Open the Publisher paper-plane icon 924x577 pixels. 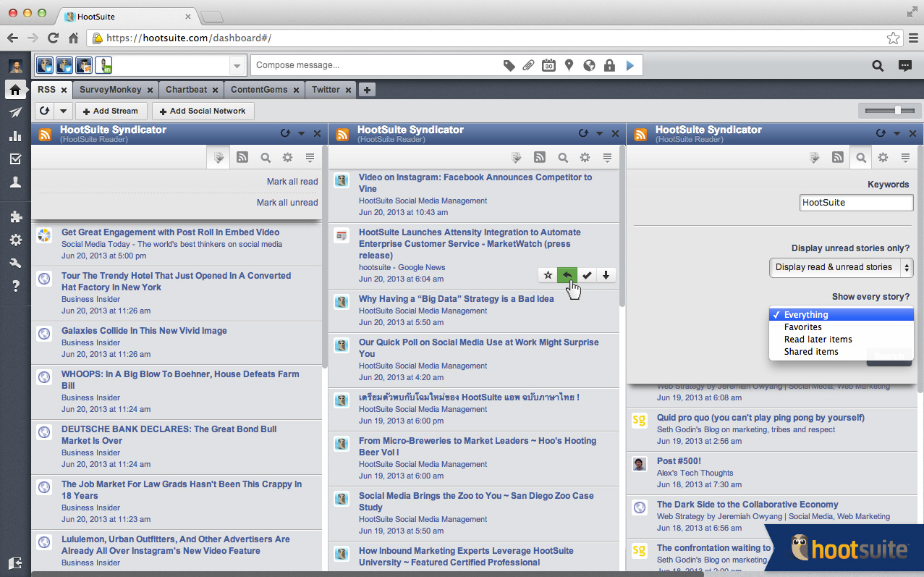15,113
